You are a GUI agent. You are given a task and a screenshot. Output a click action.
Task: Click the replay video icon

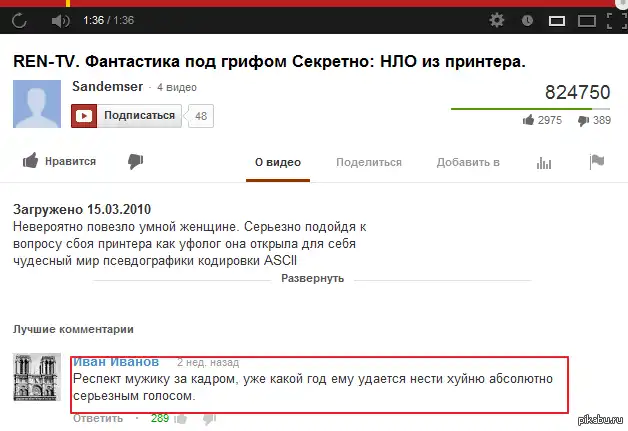point(19,20)
